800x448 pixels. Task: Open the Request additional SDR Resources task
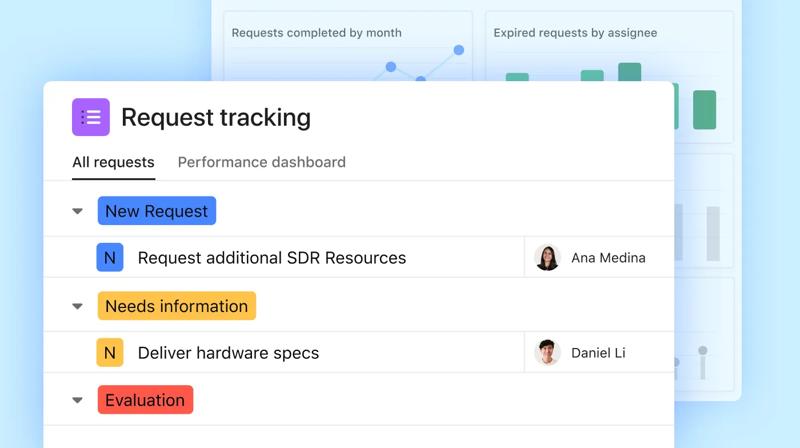coord(272,258)
